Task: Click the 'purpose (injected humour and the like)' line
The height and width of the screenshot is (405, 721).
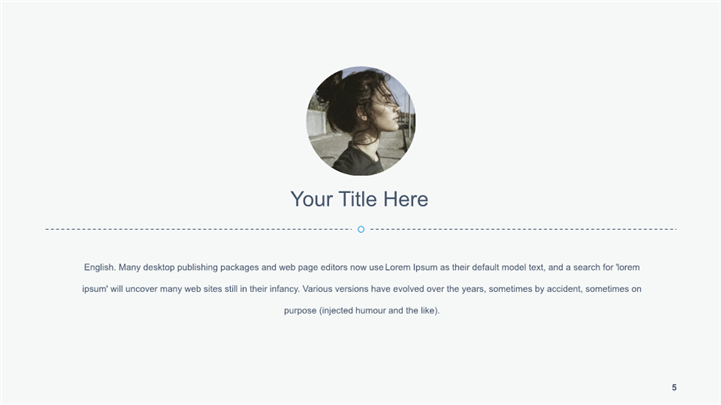Action: 360,310
